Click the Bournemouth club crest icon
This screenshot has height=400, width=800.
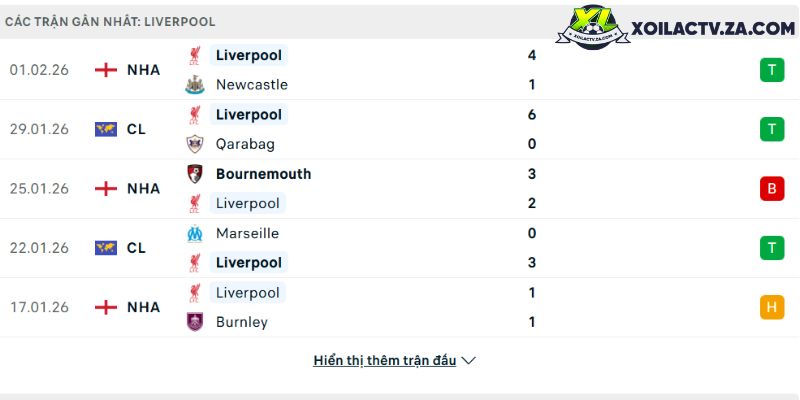[194, 174]
